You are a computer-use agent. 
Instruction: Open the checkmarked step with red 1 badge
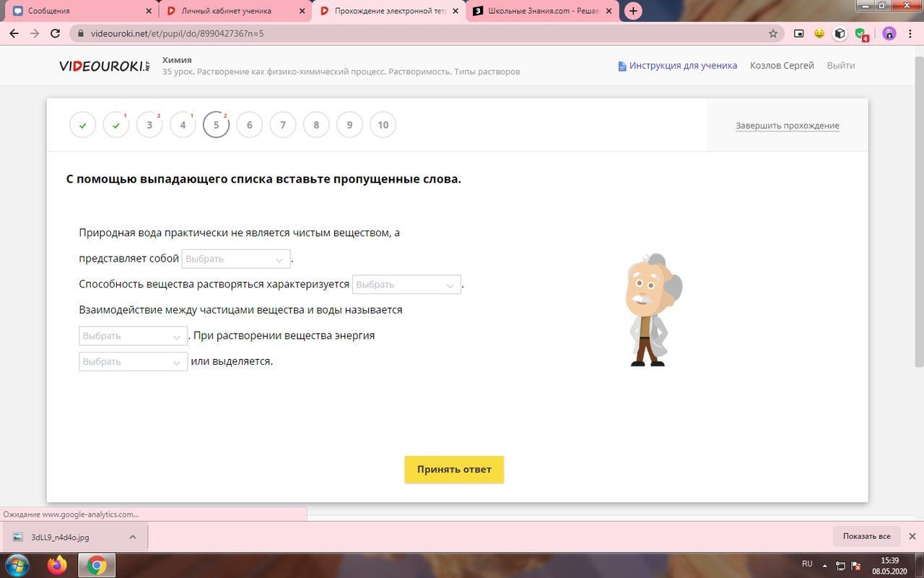(116, 125)
